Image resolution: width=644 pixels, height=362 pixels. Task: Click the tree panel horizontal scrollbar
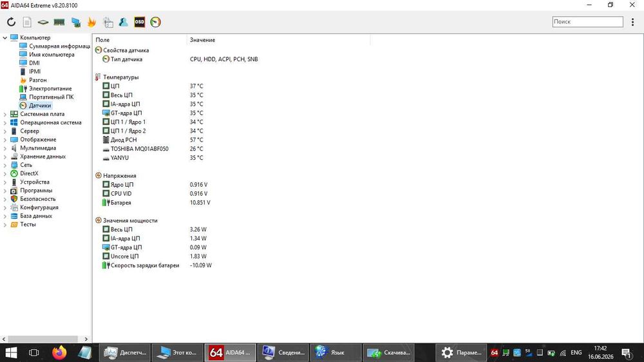[x=43, y=339]
